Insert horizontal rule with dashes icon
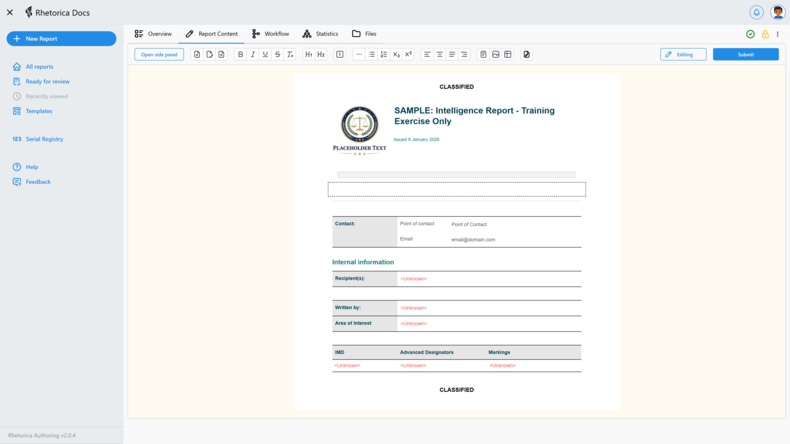This screenshot has height=444, width=790. [359, 54]
